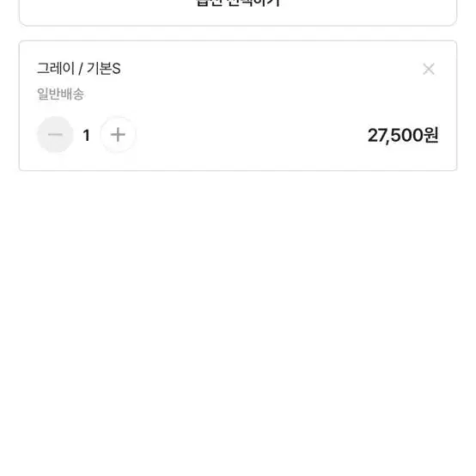
Task: Click the disabled − quantity control
Action: 55,135
